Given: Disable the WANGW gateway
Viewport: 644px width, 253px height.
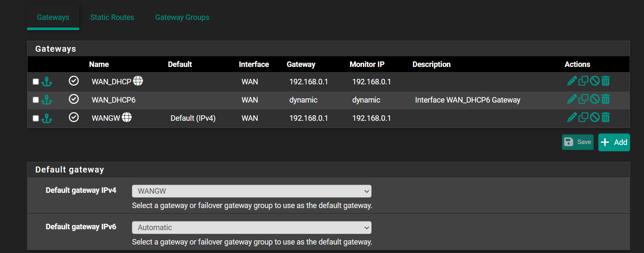Looking at the screenshot, I should click(x=594, y=117).
